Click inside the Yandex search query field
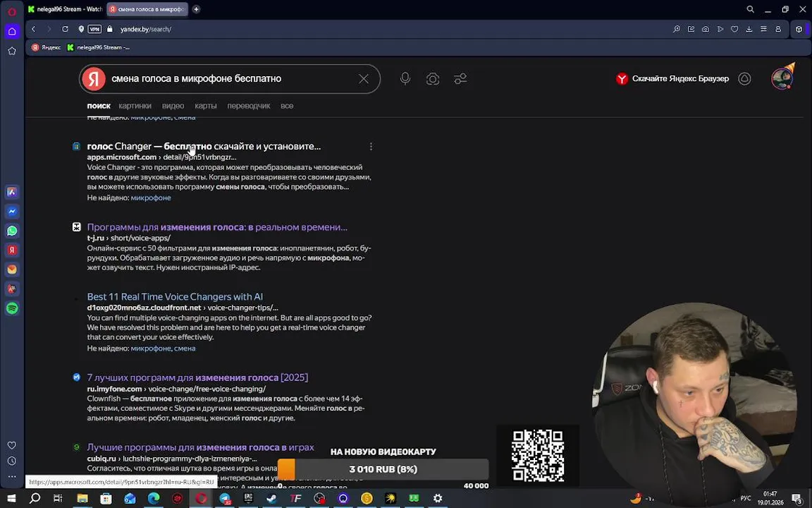This screenshot has width=812, height=508. 230,79
